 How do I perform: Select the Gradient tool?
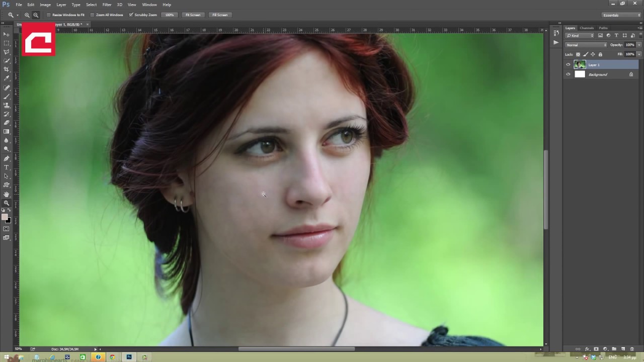tap(7, 132)
